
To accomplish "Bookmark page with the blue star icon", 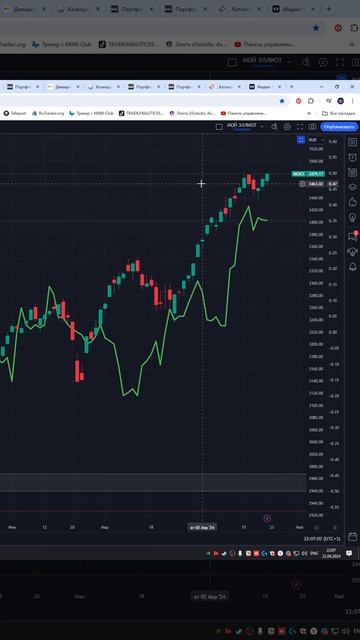I will click(x=282, y=101).
